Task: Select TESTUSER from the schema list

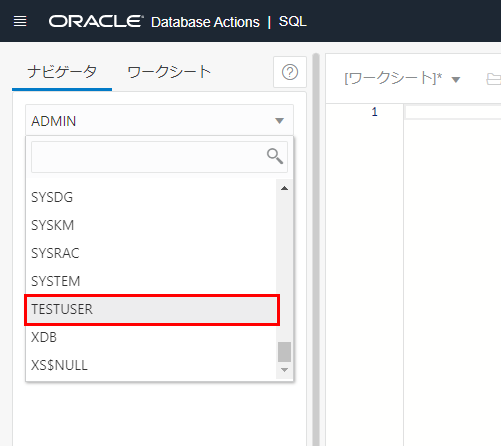Action: (152, 309)
